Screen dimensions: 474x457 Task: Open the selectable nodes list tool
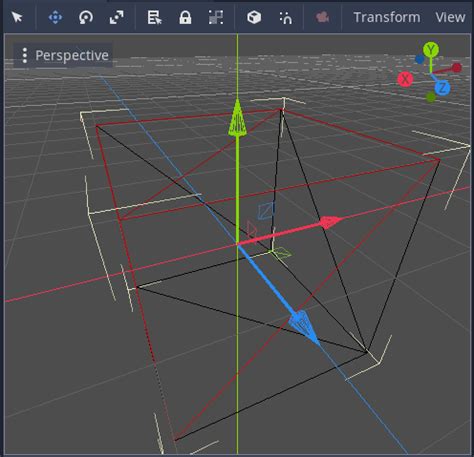[154, 17]
